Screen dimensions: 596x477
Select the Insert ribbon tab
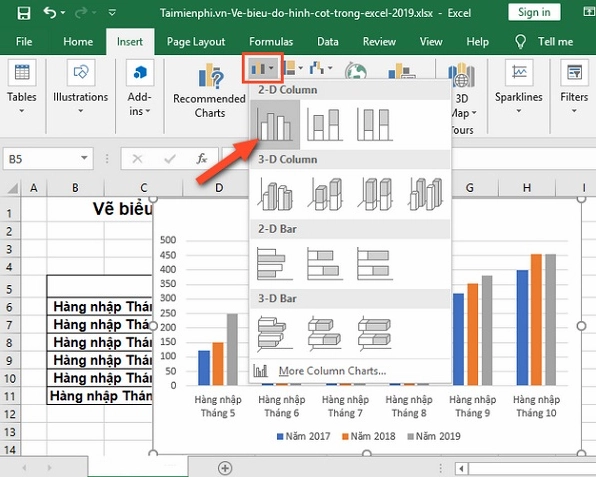point(130,41)
